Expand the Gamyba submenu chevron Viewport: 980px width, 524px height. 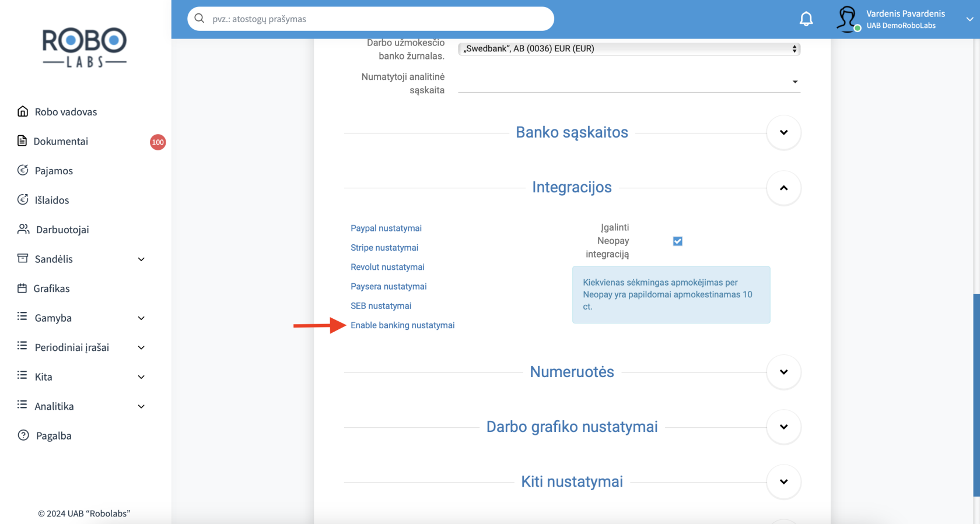[141, 318]
